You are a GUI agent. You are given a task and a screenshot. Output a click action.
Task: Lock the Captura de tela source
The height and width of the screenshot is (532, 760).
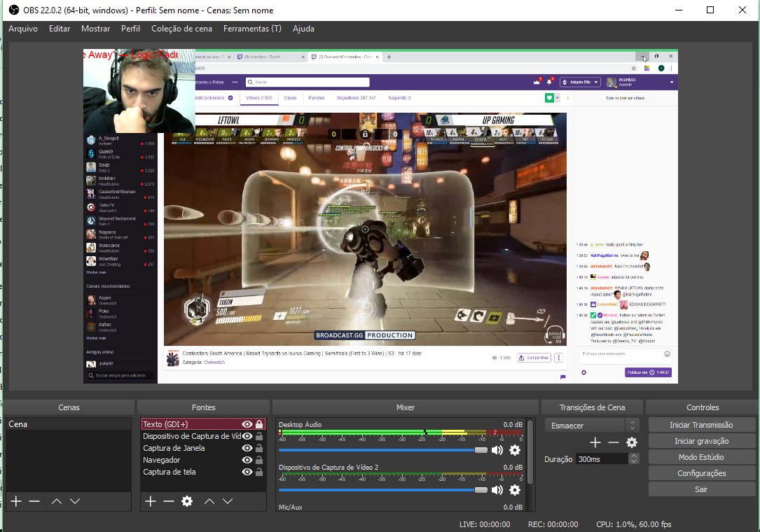(x=259, y=472)
